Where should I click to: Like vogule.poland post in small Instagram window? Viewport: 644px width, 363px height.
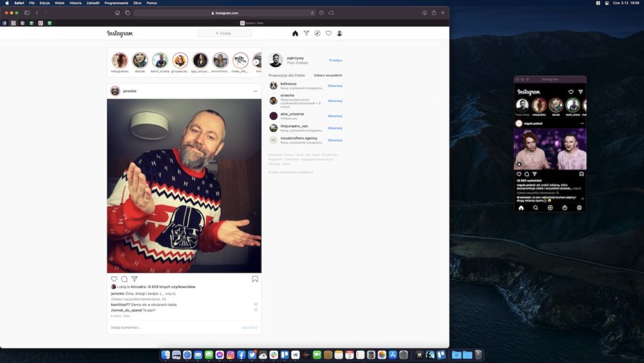pos(519,174)
